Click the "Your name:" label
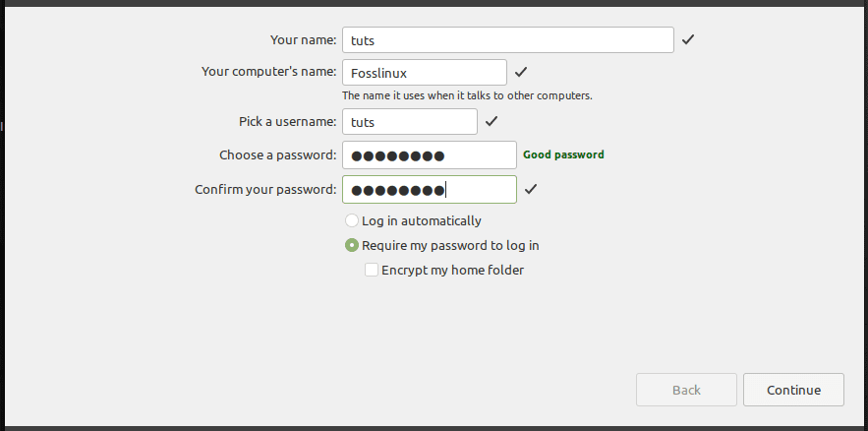The image size is (868, 431). 304,40
